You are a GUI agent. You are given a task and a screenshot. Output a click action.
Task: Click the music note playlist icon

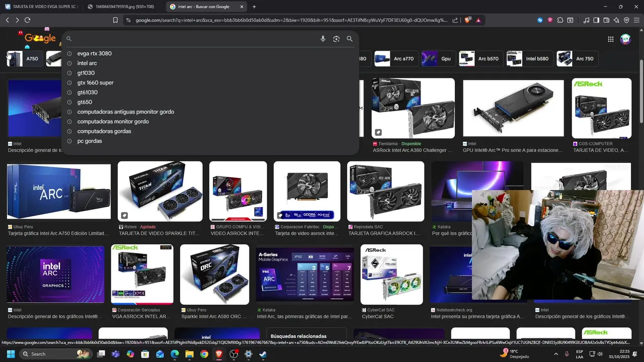[586, 20]
